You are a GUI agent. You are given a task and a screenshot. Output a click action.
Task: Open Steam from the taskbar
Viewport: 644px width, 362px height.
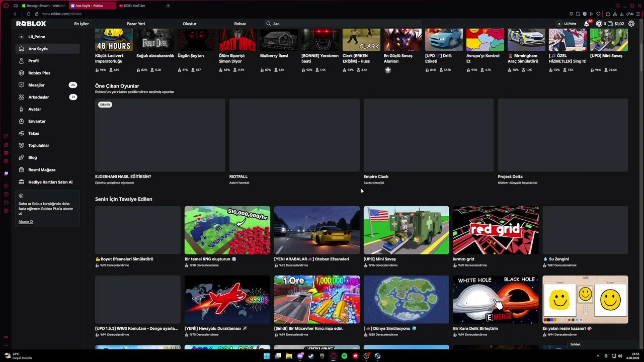[x=311, y=356]
